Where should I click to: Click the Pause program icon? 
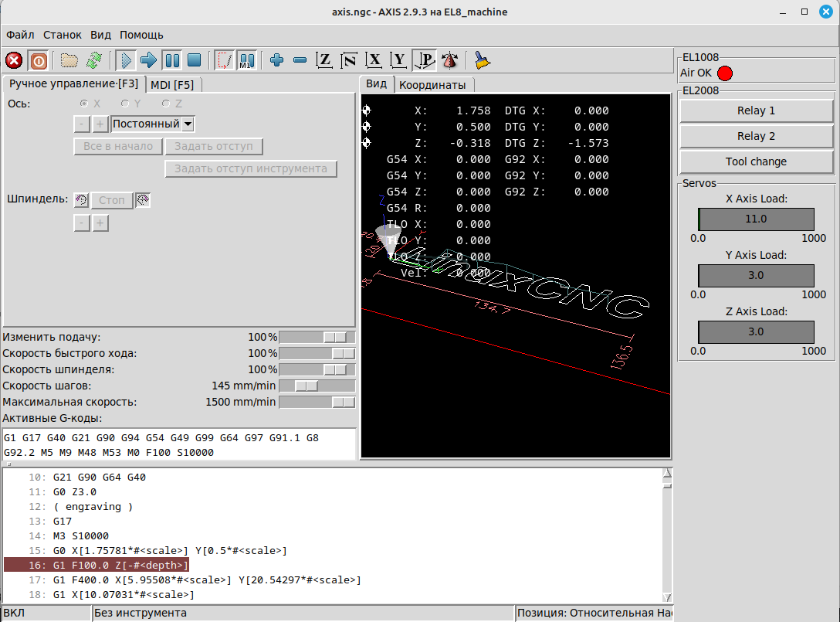point(171,60)
